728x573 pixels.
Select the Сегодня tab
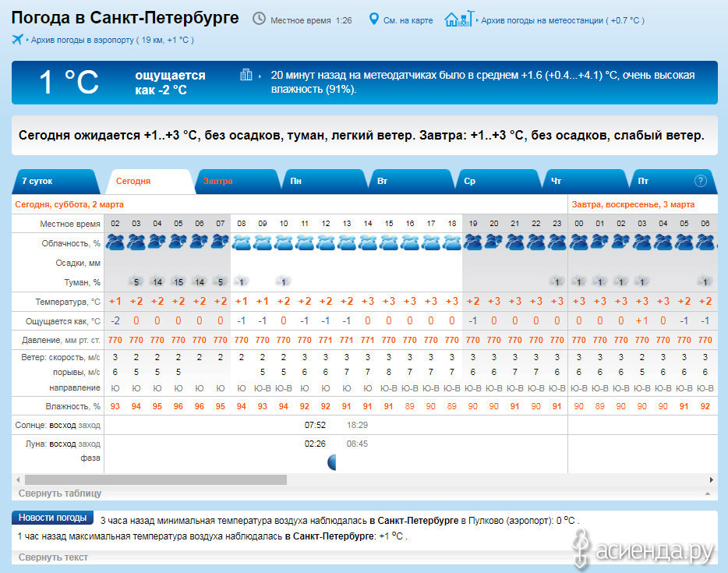point(150,181)
